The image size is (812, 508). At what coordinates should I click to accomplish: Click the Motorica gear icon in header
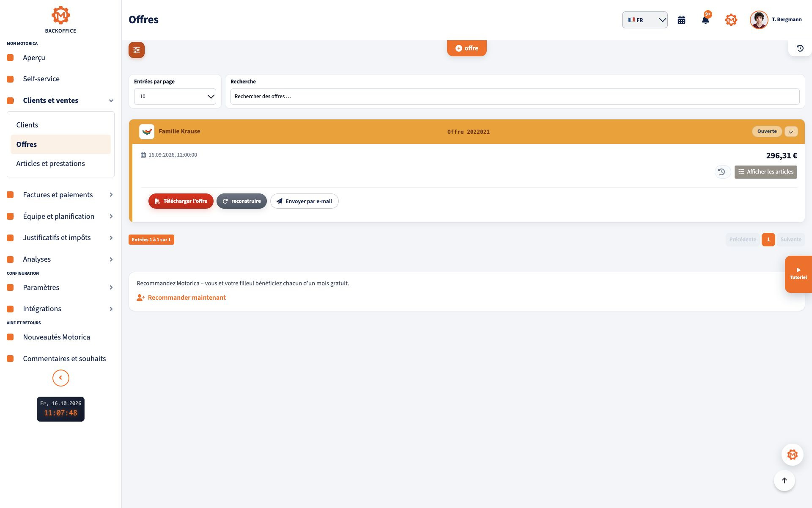pos(731,20)
